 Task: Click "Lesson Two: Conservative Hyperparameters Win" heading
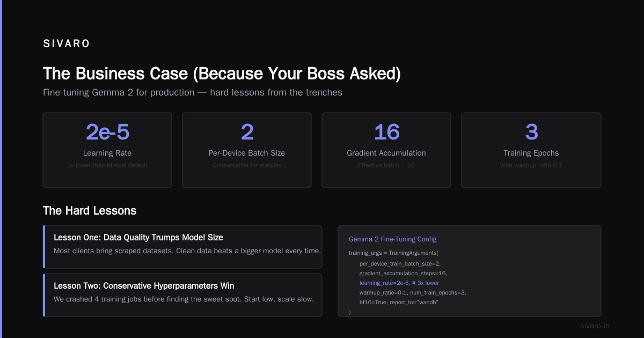pyautogui.click(x=144, y=285)
